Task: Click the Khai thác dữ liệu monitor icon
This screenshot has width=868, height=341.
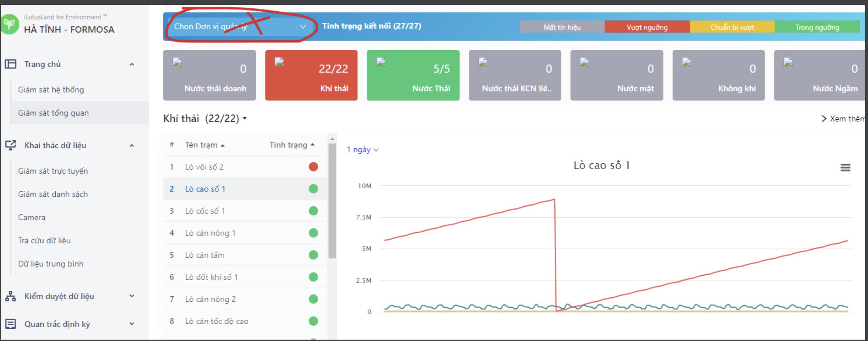Action: pos(11,145)
